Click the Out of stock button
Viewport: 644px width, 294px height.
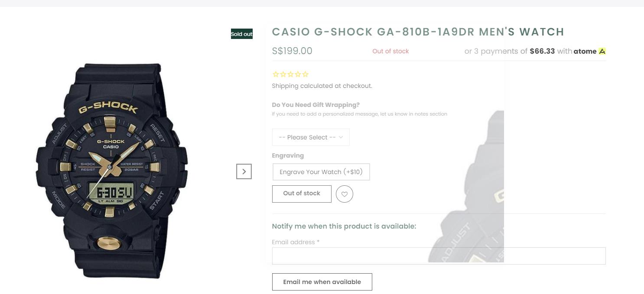point(302,194)
